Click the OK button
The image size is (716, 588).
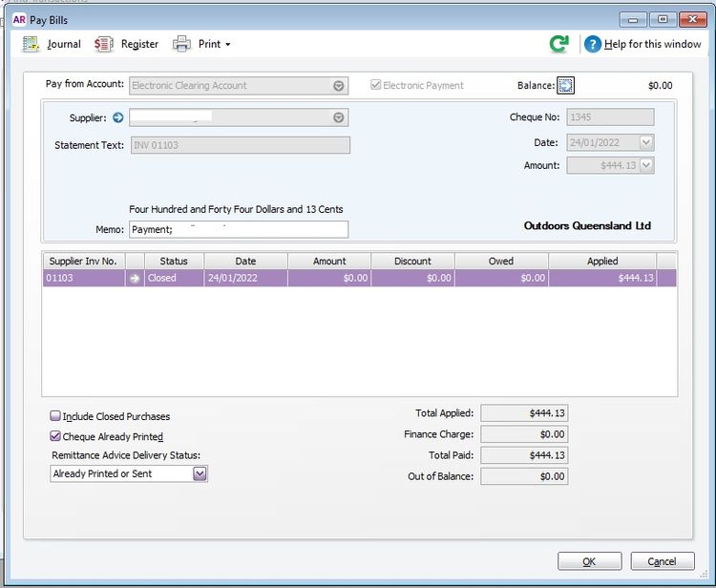[589, 561]
